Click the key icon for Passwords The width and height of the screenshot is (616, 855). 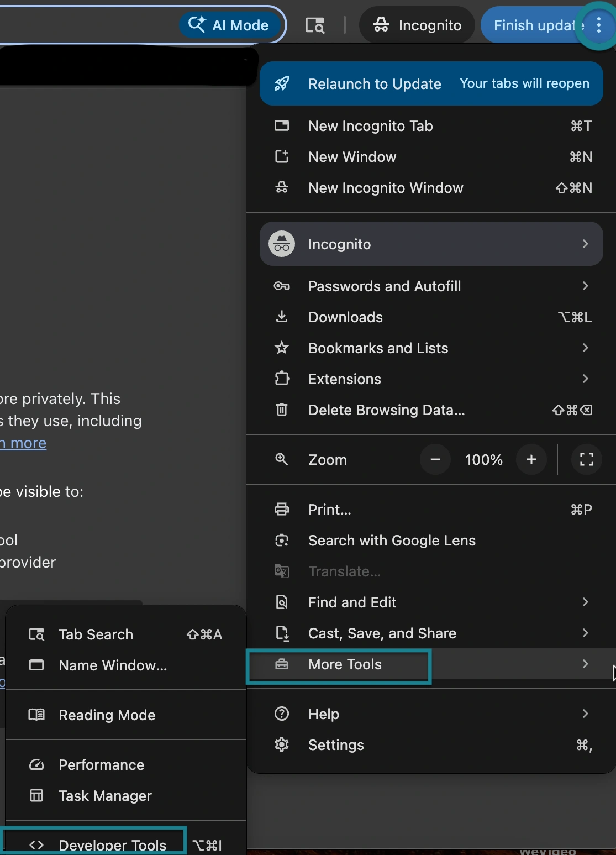282,286
